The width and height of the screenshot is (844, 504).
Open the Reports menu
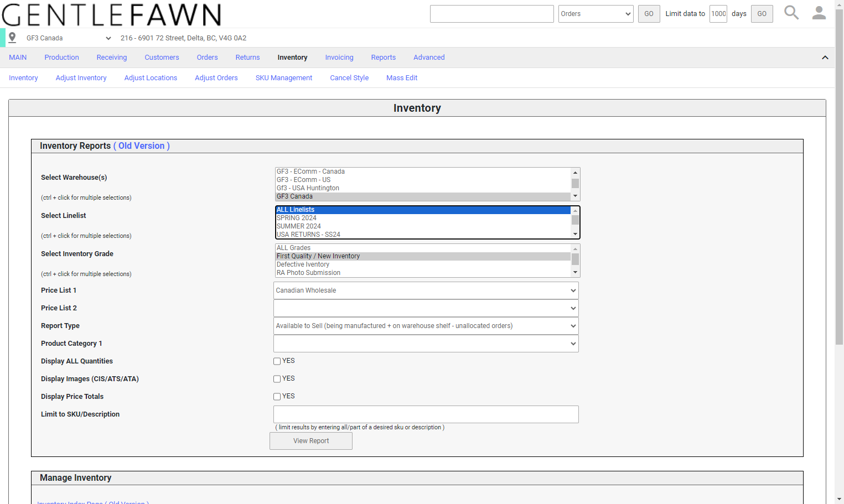[x=384, y=58]
